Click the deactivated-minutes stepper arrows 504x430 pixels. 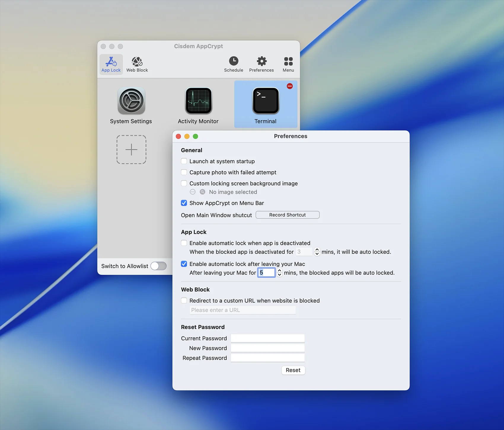pos(317,252)
